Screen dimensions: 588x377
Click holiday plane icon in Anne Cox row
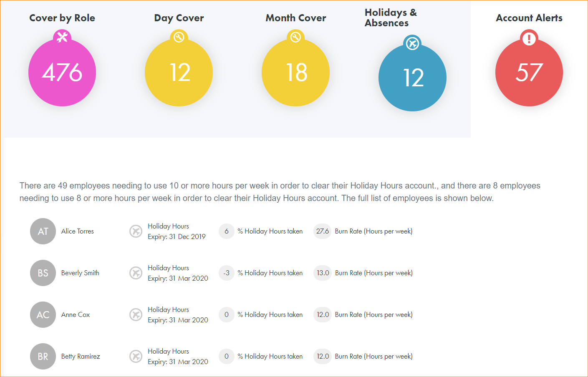click(136, 314)
